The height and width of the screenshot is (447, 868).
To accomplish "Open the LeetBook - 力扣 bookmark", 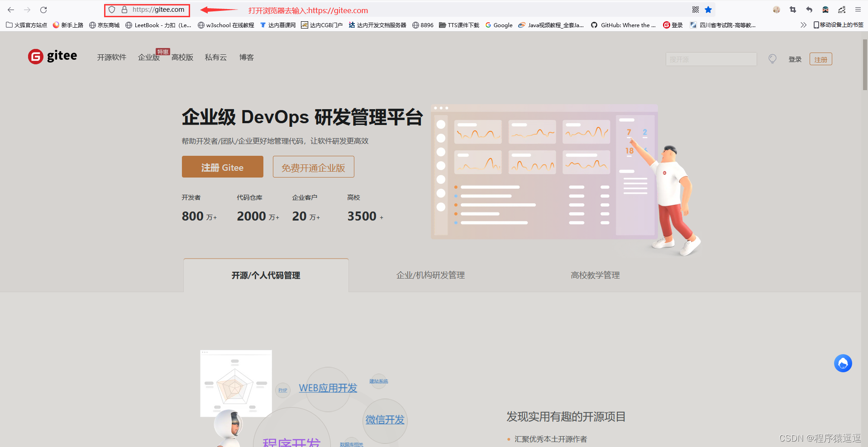I will click(158, 25).
